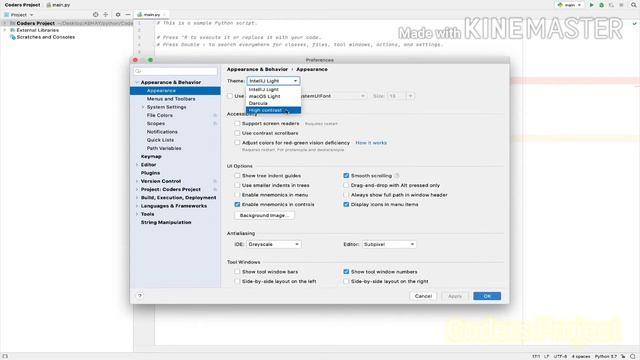Select Quick Lists in the settings tree
The image size is (640, 360).
coord(160,140)
